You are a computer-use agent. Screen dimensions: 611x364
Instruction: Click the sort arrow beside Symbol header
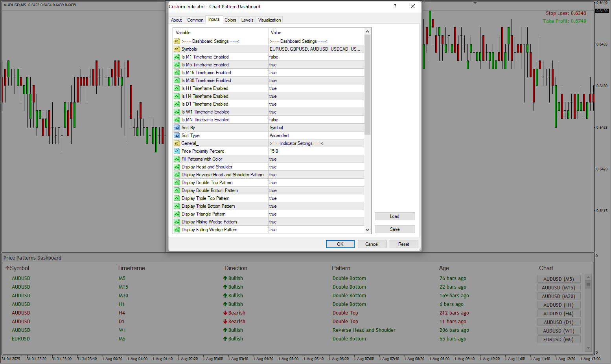pyautogui.click(x=7, y=268)
